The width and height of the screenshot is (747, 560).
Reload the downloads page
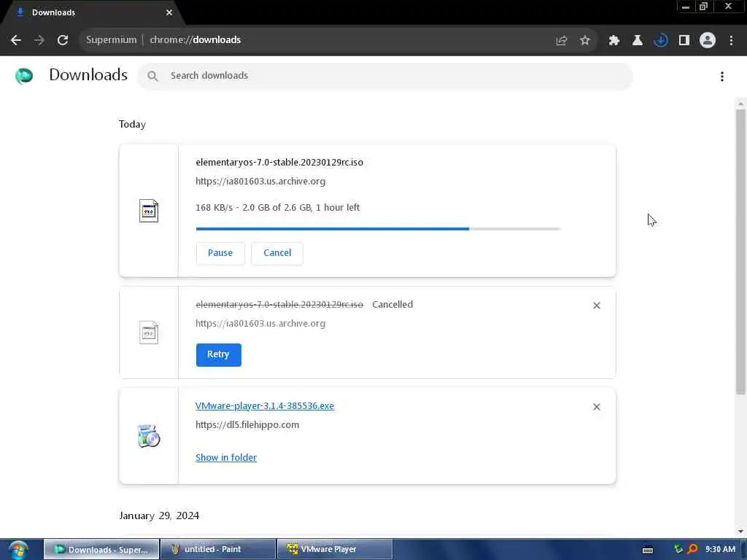tap(63, 40)
